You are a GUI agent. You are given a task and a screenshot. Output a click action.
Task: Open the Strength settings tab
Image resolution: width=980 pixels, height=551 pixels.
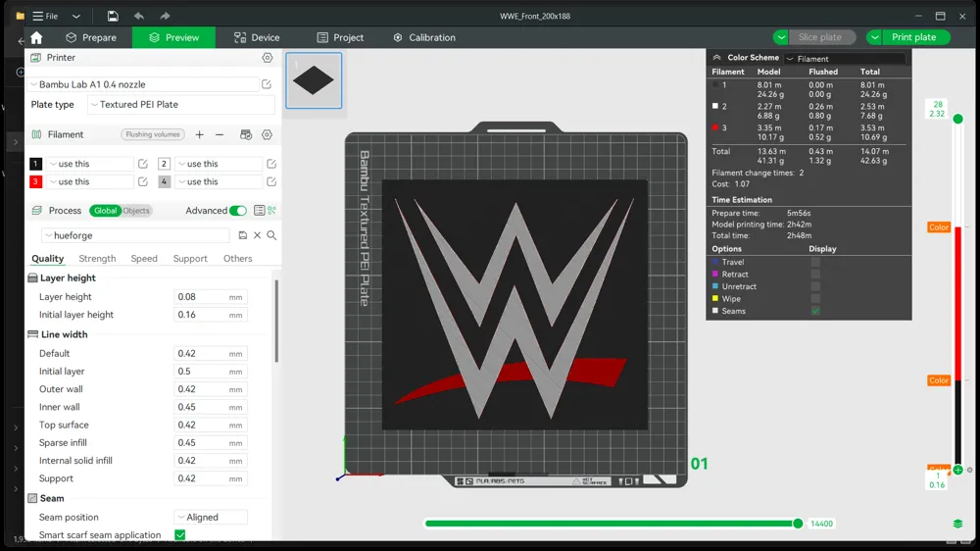(97, 258)
